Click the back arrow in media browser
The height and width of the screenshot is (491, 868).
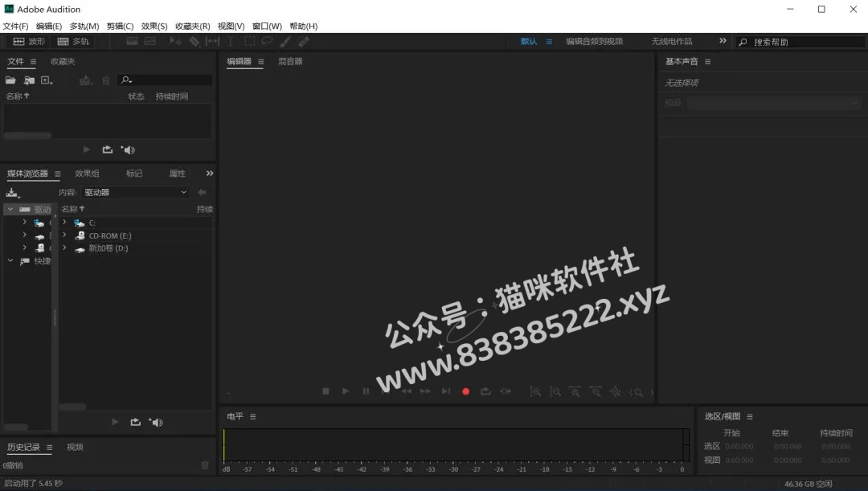click(x=202, y=192)
